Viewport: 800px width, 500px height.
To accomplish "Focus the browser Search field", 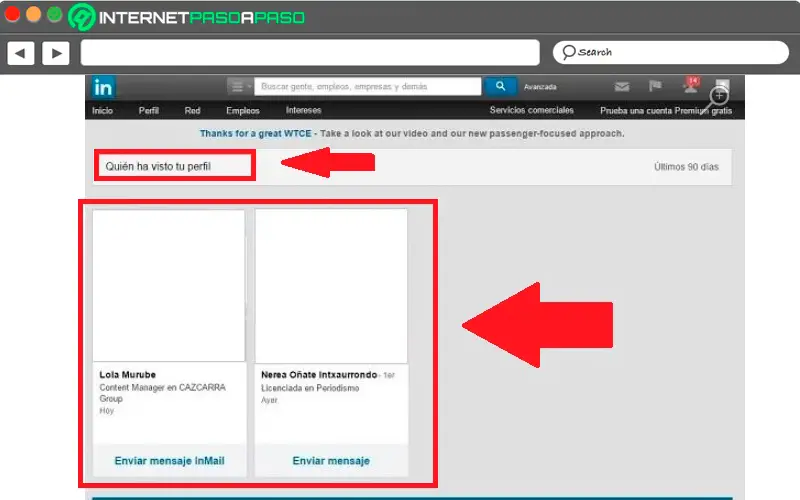I will pos(671,52).
